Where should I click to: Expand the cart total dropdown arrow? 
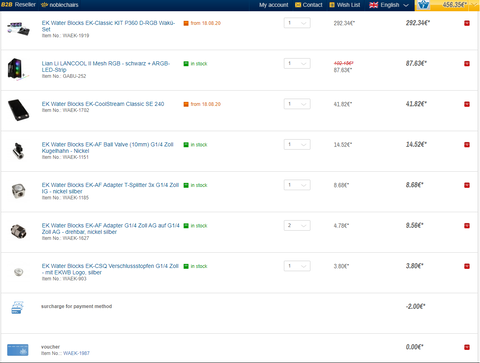pos(474,5)
